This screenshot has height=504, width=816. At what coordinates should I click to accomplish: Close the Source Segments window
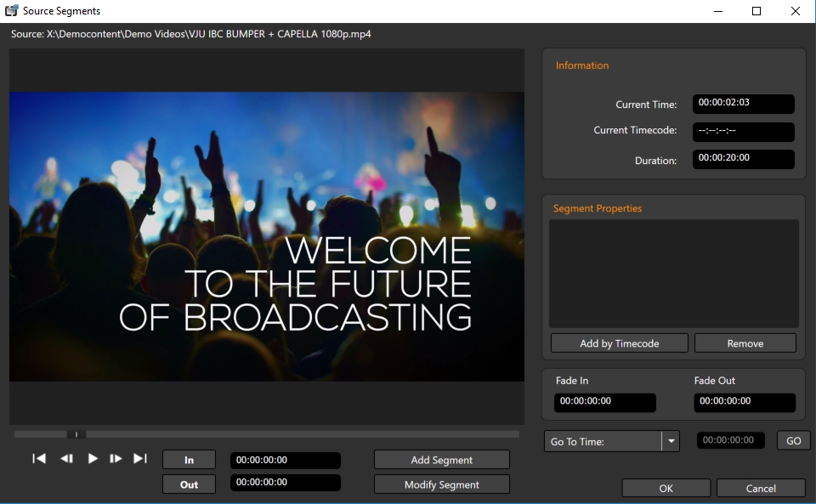(x=796, y=11)
